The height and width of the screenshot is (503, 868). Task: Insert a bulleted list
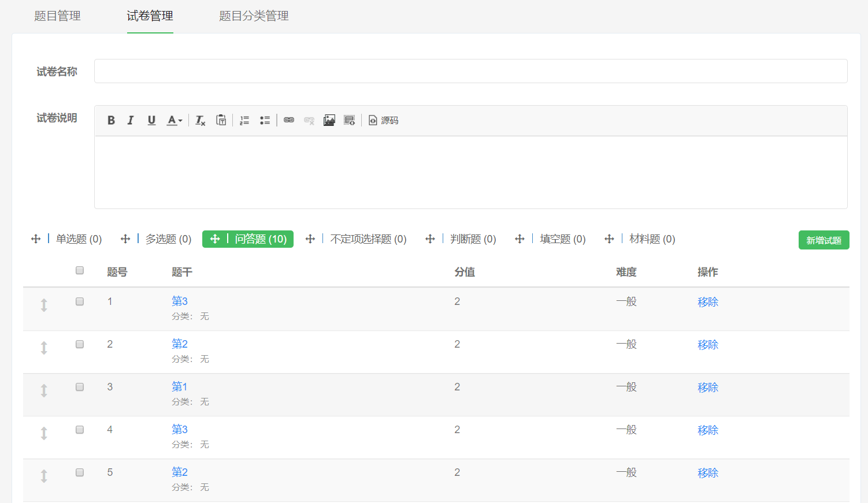pyautogui.click(x=265, y=120)
